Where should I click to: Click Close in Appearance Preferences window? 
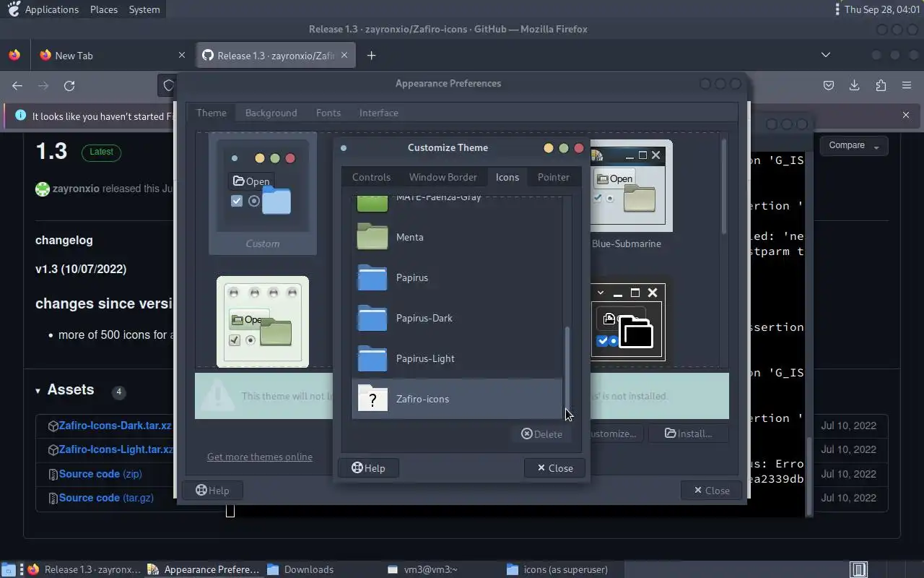coord(711,491)
